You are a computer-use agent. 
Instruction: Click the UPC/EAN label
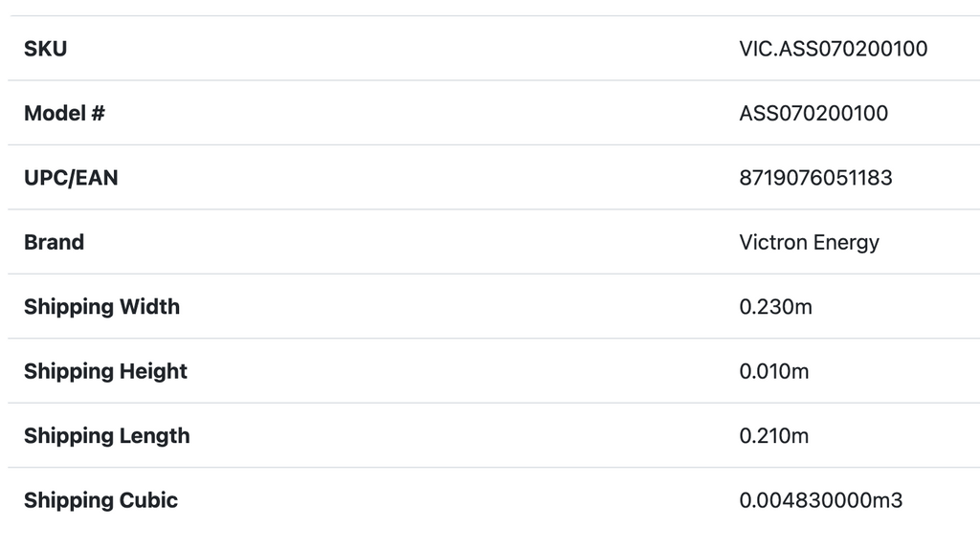(71, 178)
